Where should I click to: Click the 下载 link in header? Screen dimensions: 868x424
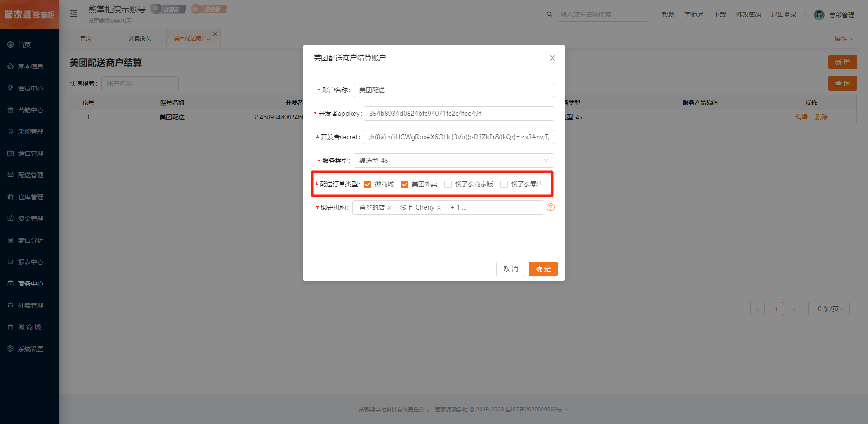click(720, 15)
